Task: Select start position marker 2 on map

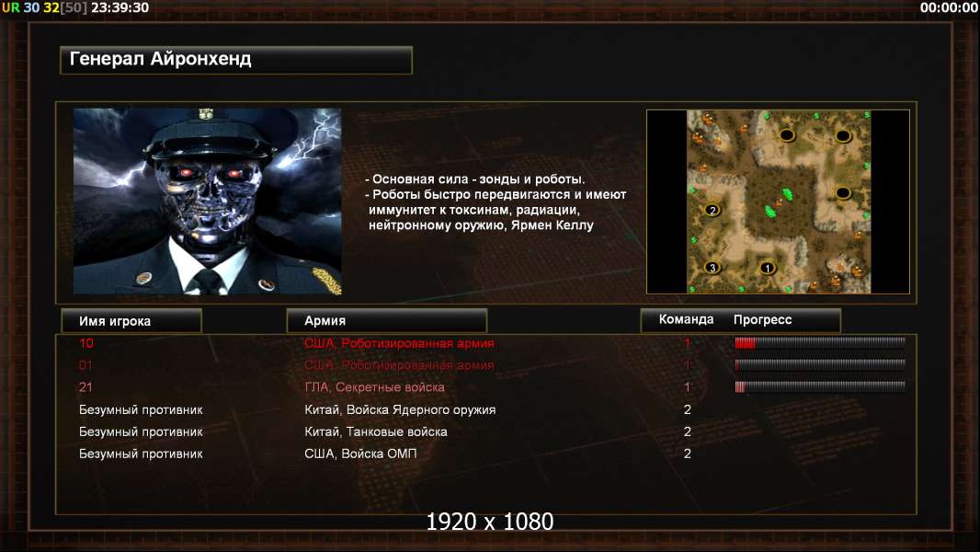Action: click(x=712, y=210)
